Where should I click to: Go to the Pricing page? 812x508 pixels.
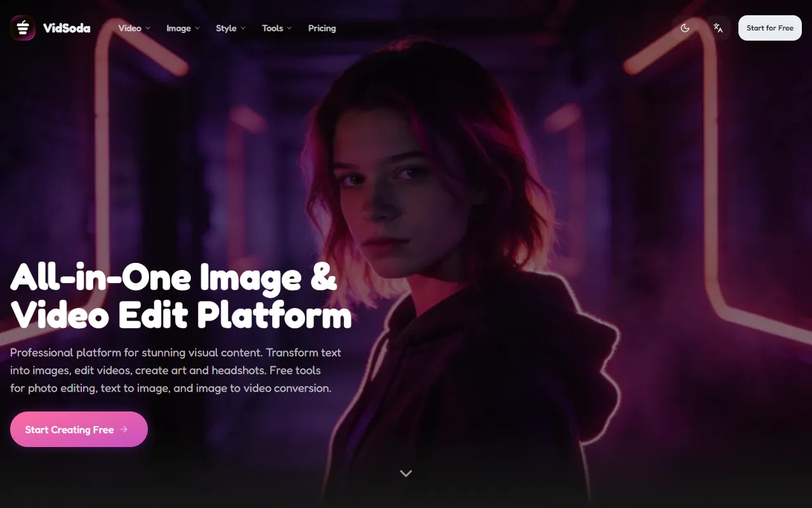(x=322, y=28)
